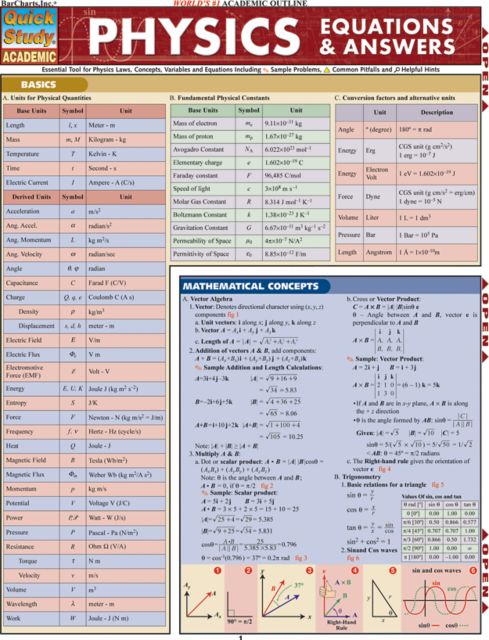The width and height of the screenshot is (489, 640).
Task: Click the Erg unit cell
Action: click(380, 151)
